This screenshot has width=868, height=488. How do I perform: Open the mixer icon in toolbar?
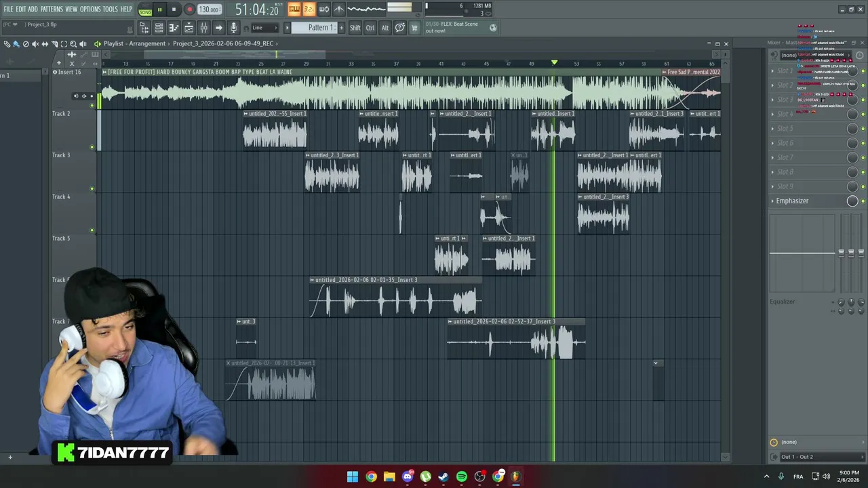point(203,28)
